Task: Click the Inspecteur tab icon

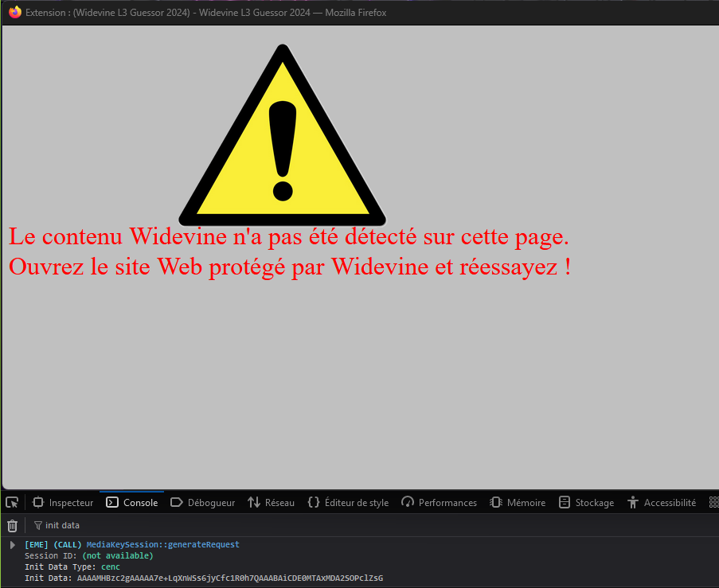Action: click(x=38, y=503)
